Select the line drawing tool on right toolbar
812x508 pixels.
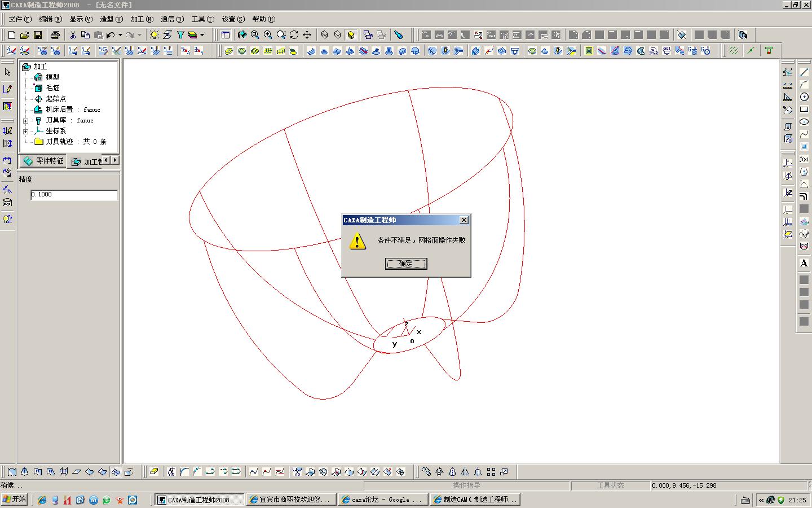tap(804, 72)
